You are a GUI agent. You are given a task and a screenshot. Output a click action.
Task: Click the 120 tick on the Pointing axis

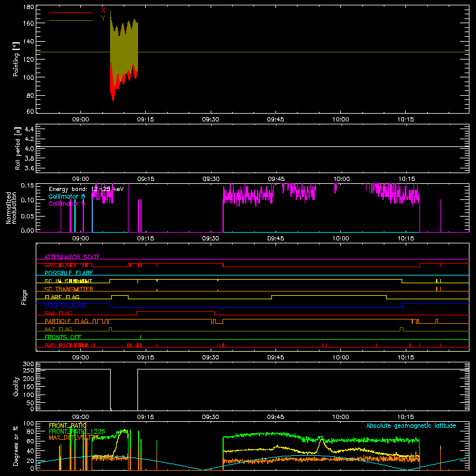coord(29,59)
